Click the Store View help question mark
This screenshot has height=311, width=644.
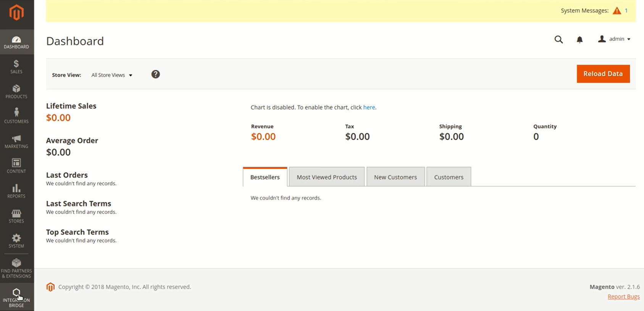coord(155,74)
